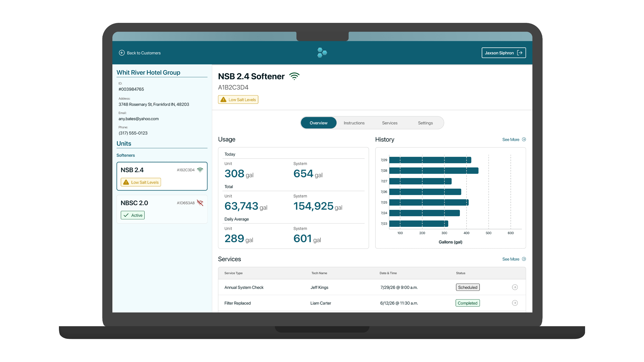The width and height of the screenshot is (644, 362).
Task: Click the Scheduled status badge
Action: (468, 287)
